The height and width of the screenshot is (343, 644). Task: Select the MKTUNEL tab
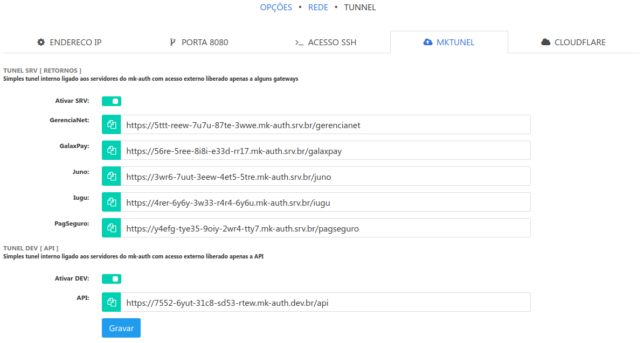coord(449,42)
